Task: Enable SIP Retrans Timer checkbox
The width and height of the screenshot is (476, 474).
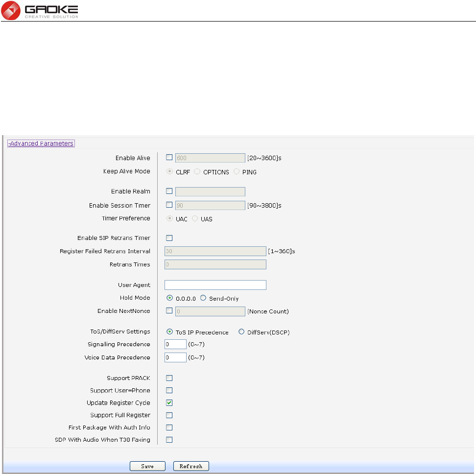Action: [169, 238]
